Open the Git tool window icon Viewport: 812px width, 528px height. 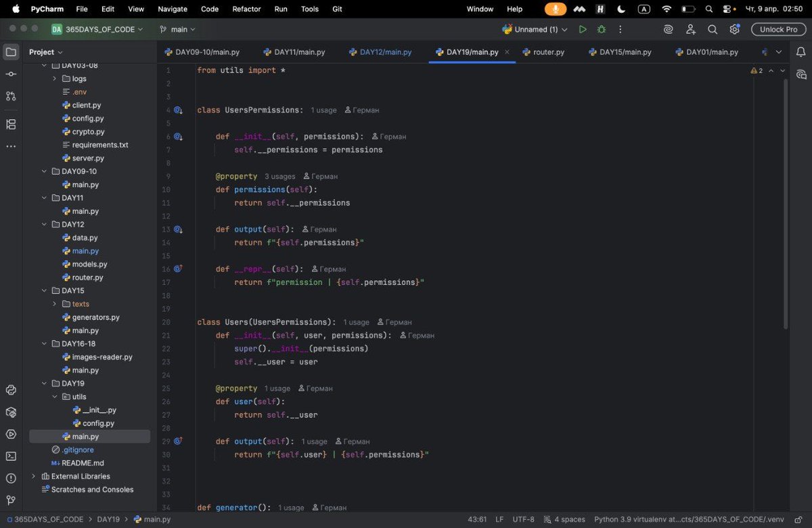point(11,500)
